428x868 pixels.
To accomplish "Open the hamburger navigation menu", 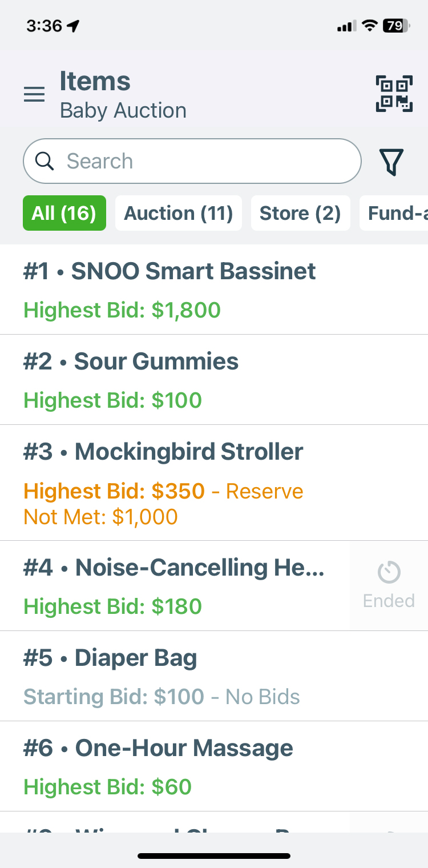I will [34, 94].
